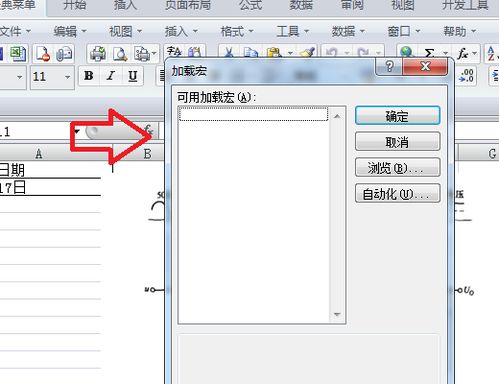This screenshot has height=384, width=499.
Task: Click the printer setup icon
Action: coord(142,54)
